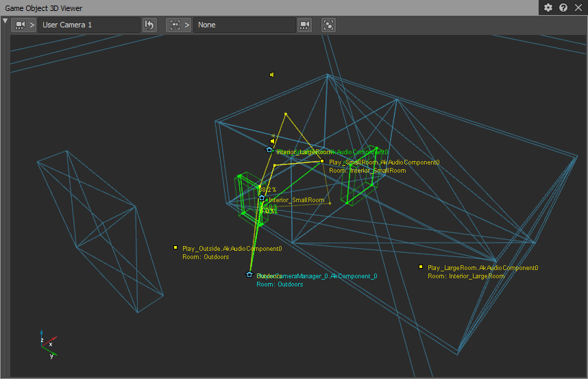Click the camera icon right of None field
This screenshot has height=379, width=588.
(x=305, y=25)
